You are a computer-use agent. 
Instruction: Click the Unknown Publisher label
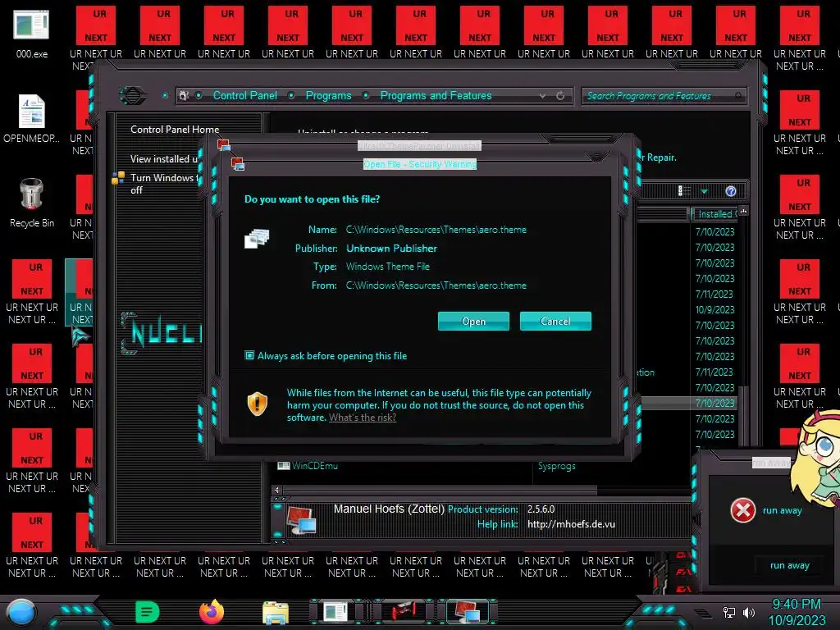click(x=391, y=248)
